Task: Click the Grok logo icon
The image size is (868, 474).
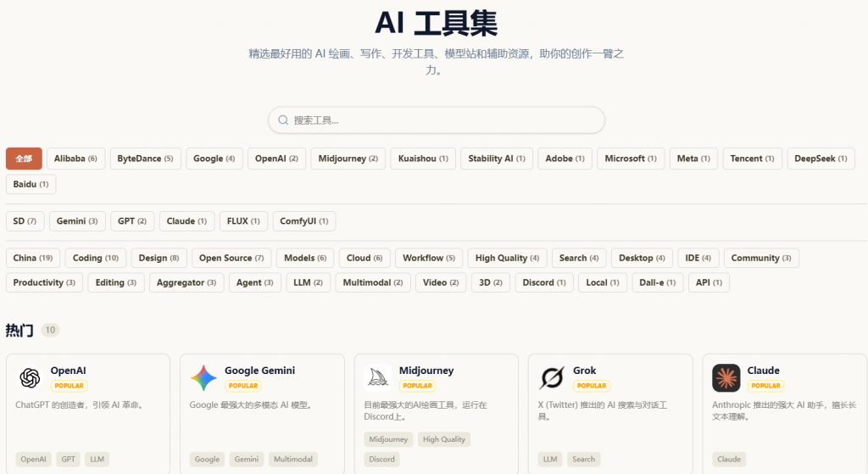Action: coord(552,378)
